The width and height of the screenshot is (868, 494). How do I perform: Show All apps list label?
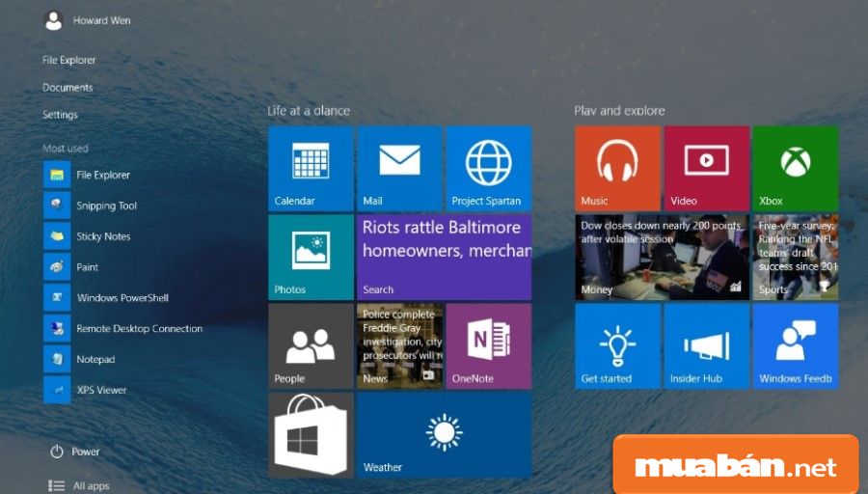(92, 485)
